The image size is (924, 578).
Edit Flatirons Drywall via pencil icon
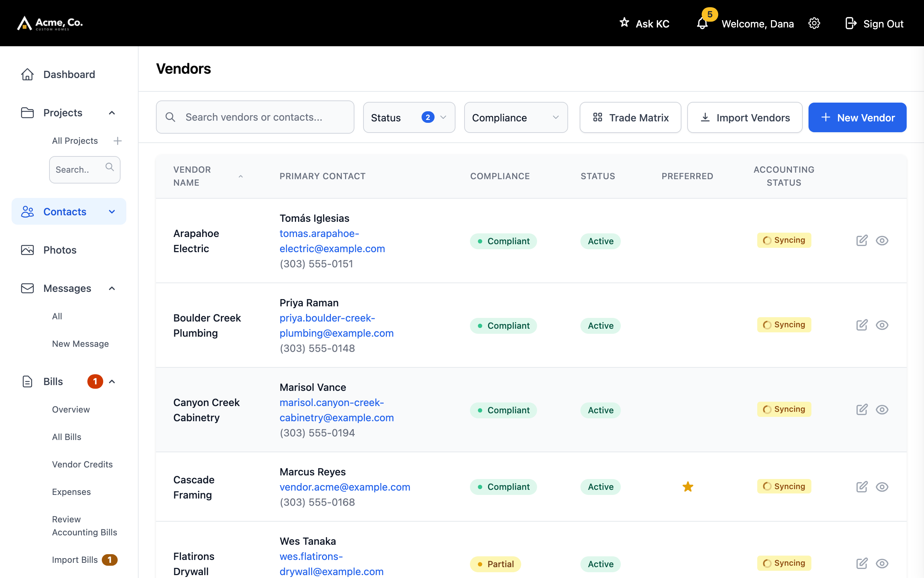(x=862, y=563)
